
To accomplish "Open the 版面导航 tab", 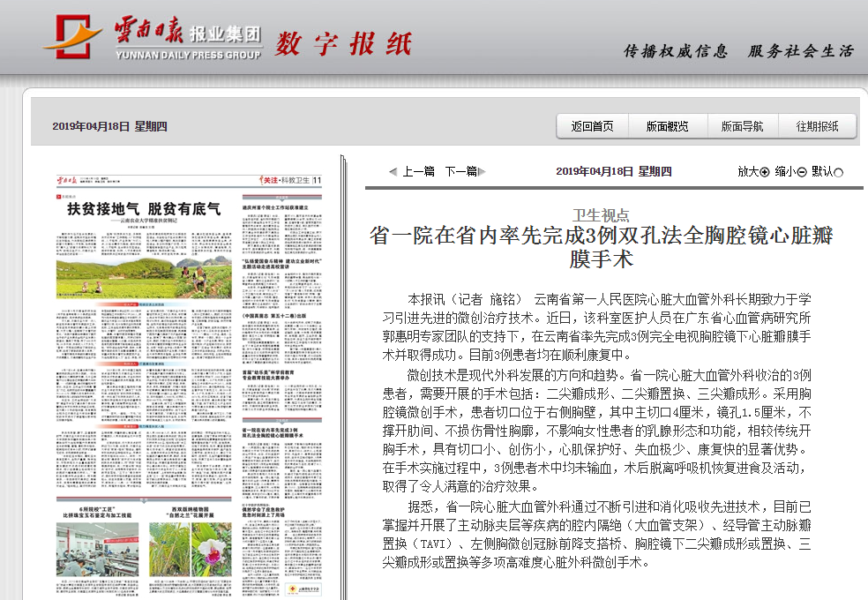I will click(743, 127).
